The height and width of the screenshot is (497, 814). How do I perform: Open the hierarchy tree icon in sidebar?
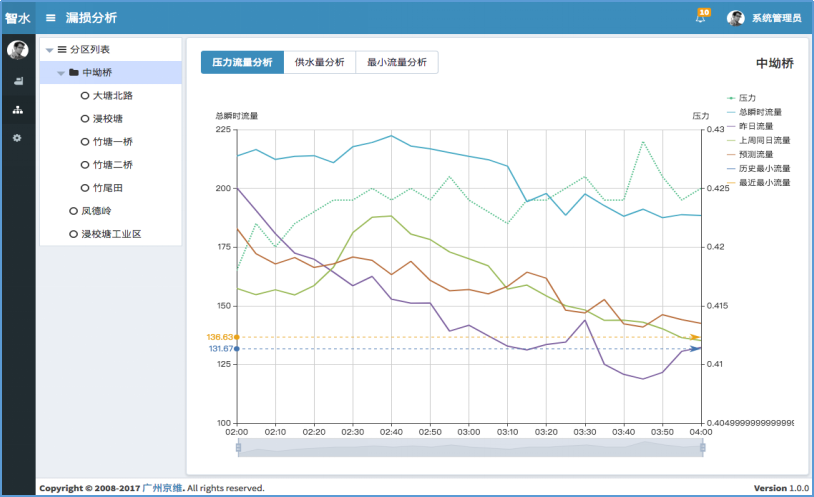(17, 109)
